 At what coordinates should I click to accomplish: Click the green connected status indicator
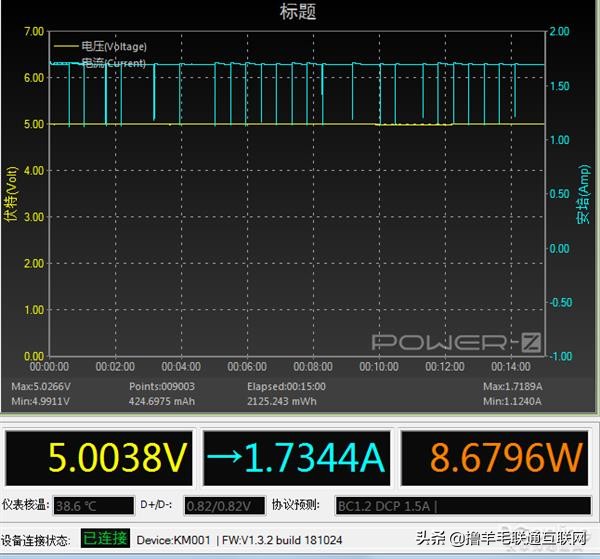pos(106,538)
